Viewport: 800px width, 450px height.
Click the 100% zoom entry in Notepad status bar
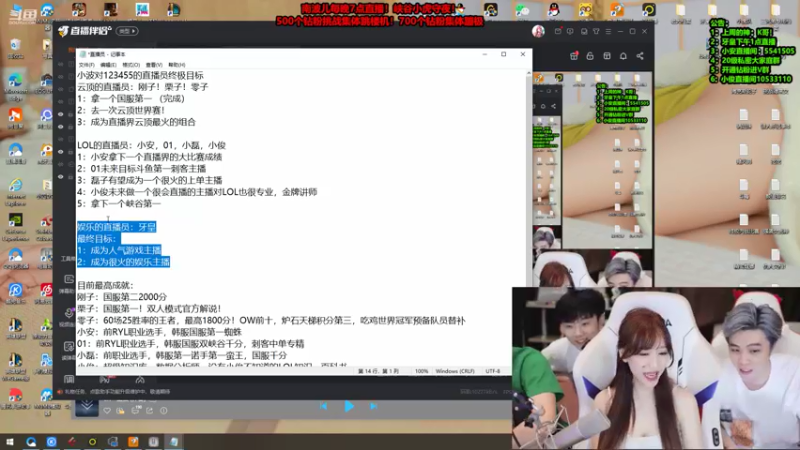point(421,371)
